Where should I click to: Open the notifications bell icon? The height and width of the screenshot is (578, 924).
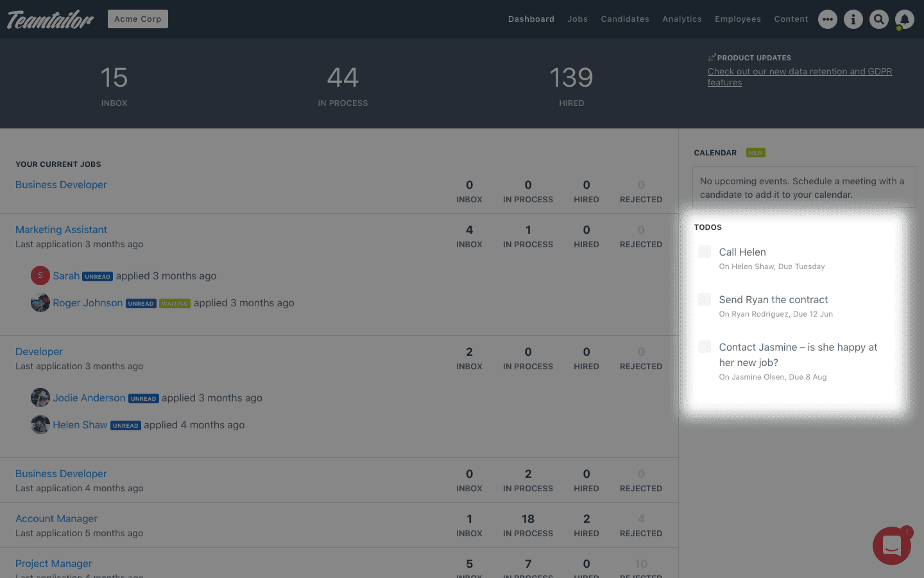click(x=905, y=19)
